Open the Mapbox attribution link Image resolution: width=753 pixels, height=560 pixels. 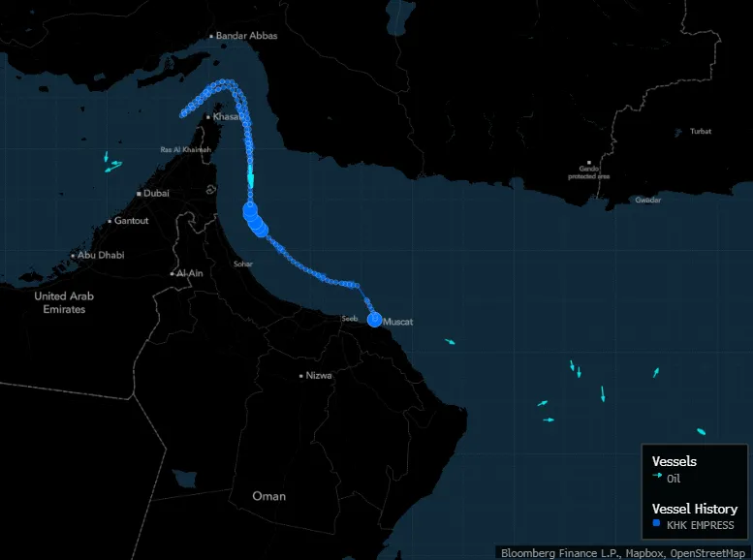[643, 552]
